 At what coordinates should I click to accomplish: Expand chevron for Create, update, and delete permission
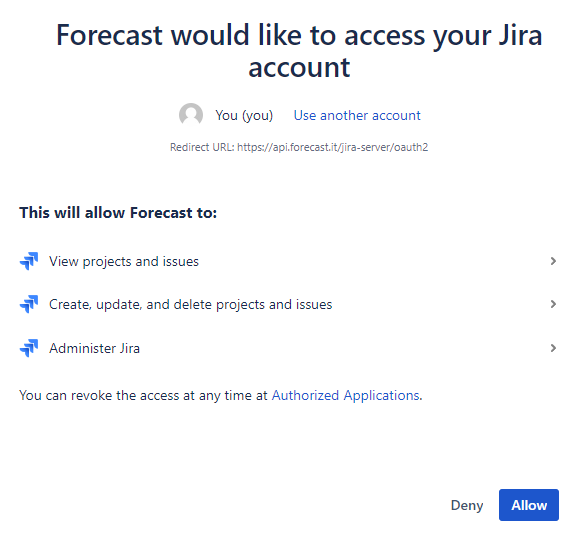tap(553, 304)
